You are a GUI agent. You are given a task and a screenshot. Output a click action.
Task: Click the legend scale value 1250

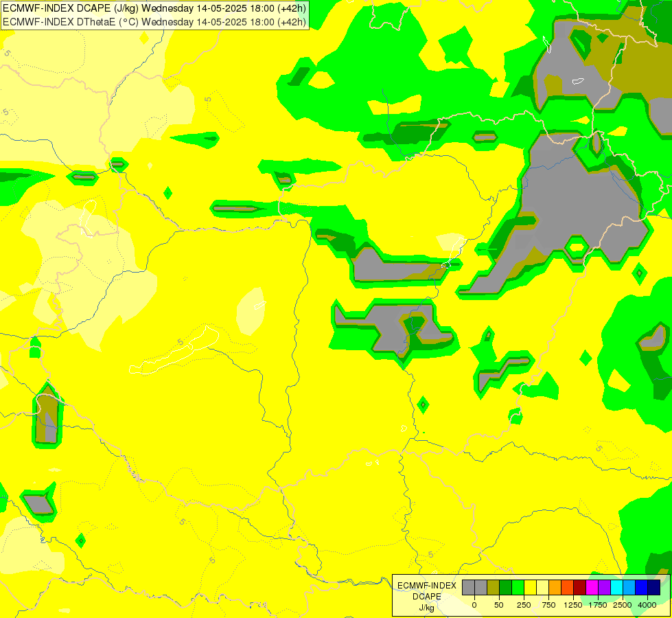[573, 605]
